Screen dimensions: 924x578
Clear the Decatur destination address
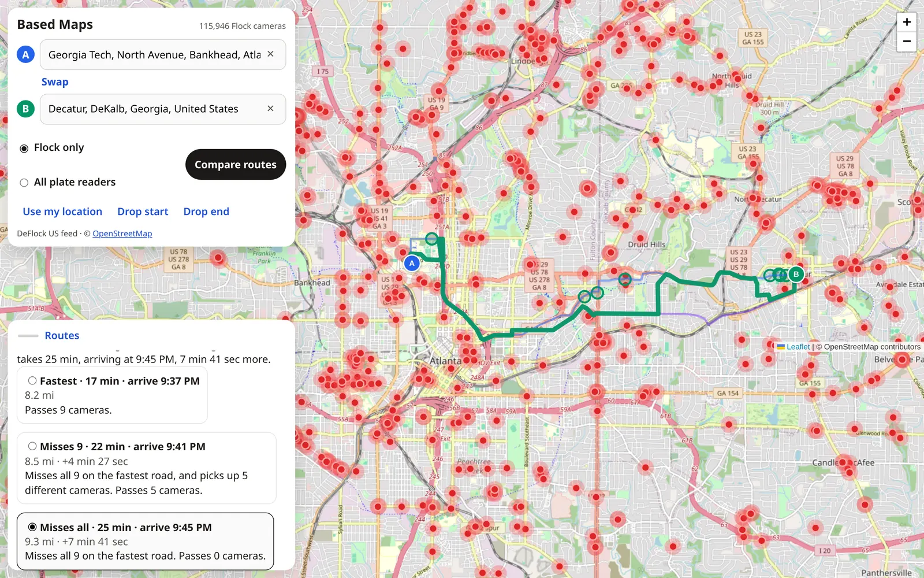point(270,109)
